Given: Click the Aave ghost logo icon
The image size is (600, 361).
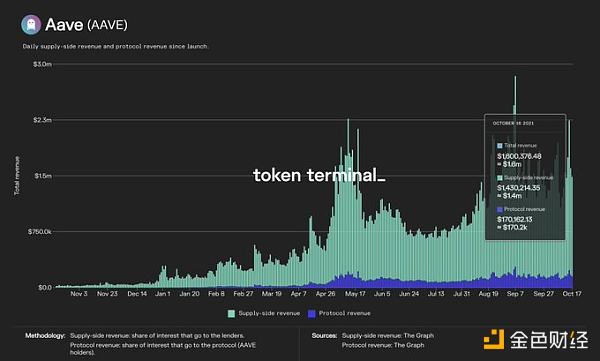Looking at the screenshot, I should (x=31, y=25).
